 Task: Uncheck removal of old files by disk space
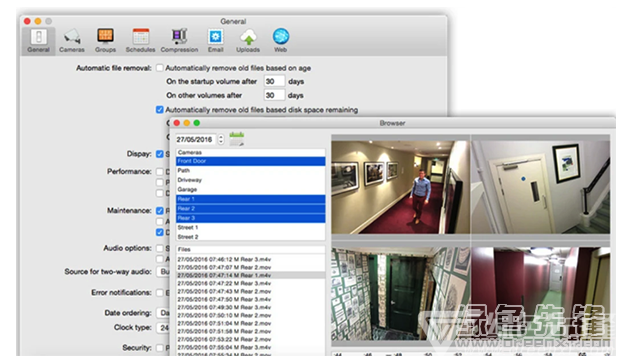point(160,110)
